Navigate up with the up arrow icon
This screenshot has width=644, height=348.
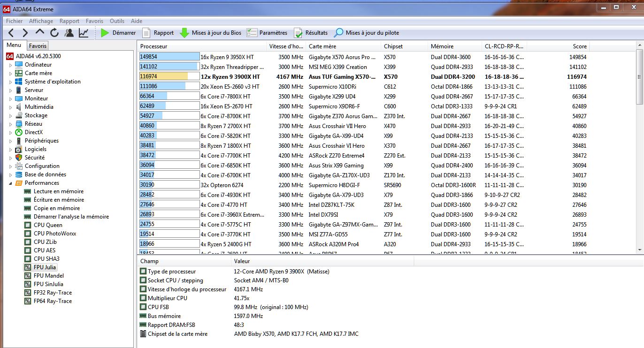(x=40, y=33)
